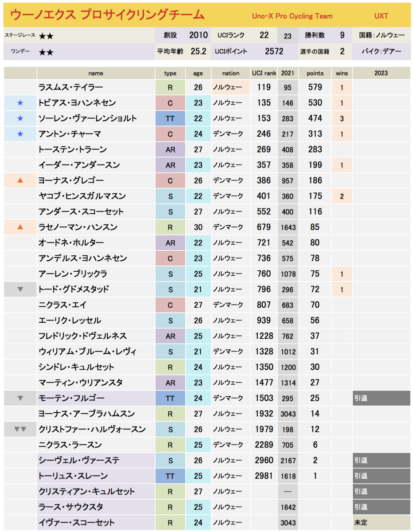Click the blue star beside アントン・チャーマ
The height and width of the screenshot is (532, 413).
click(x=20, y=134)
